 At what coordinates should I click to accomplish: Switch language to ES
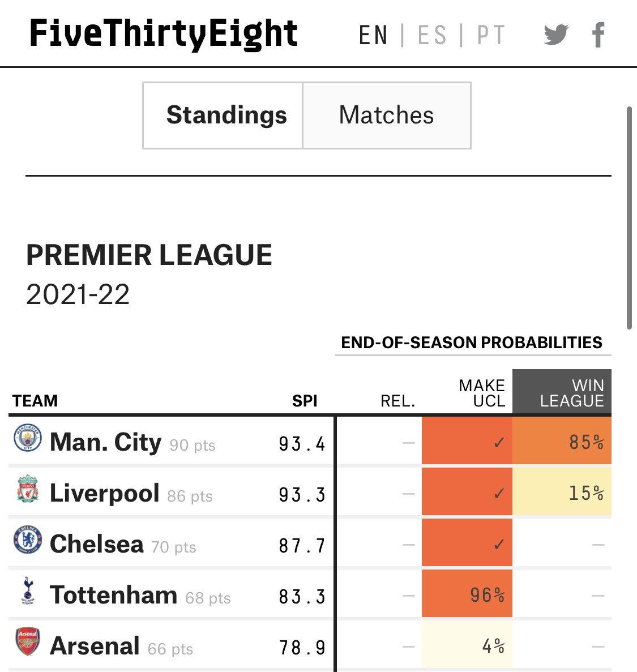431,35
